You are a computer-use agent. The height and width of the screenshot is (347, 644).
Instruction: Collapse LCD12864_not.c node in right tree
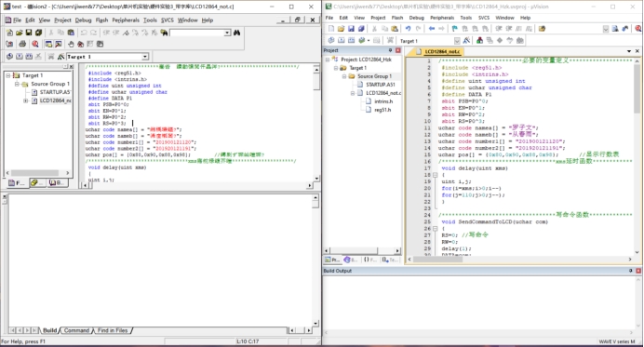[x=353, y=93]
